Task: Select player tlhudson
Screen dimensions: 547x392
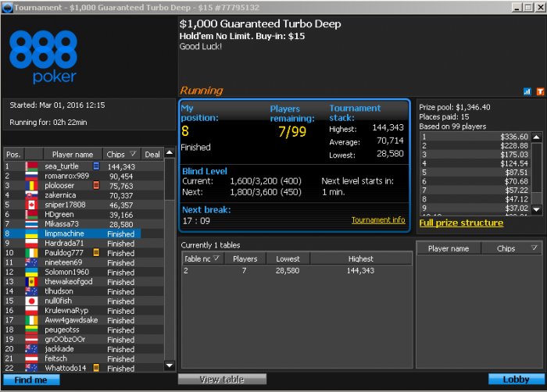Action: pyautogui.click(x=84, y=290)
